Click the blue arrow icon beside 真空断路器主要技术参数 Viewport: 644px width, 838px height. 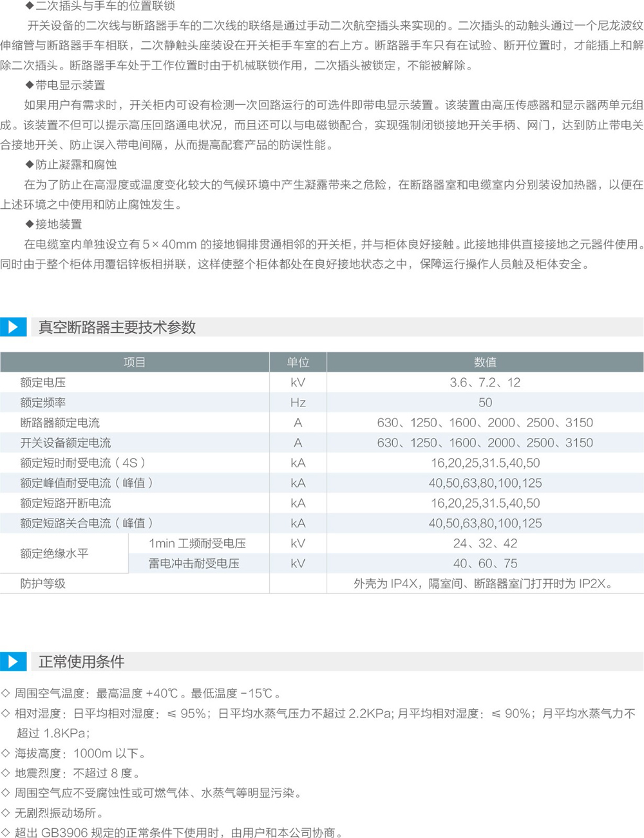pos(13,327)
